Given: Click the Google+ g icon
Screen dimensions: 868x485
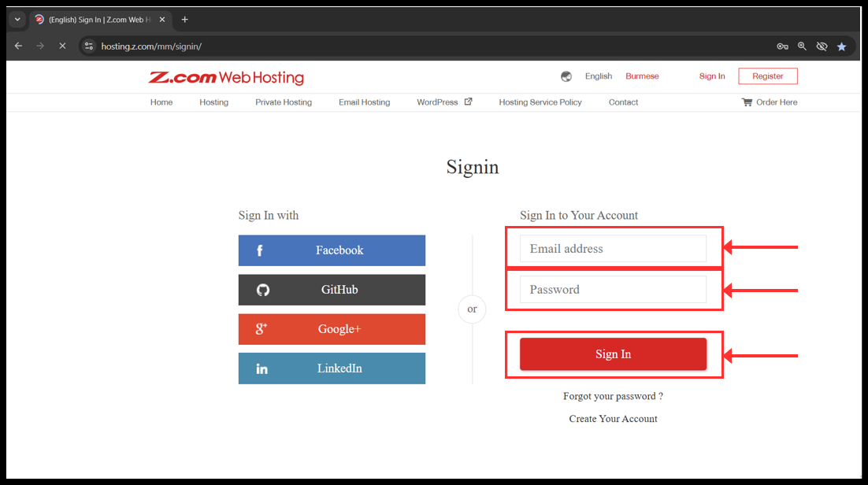Looking at the screenshot, I should pos(262,329).
